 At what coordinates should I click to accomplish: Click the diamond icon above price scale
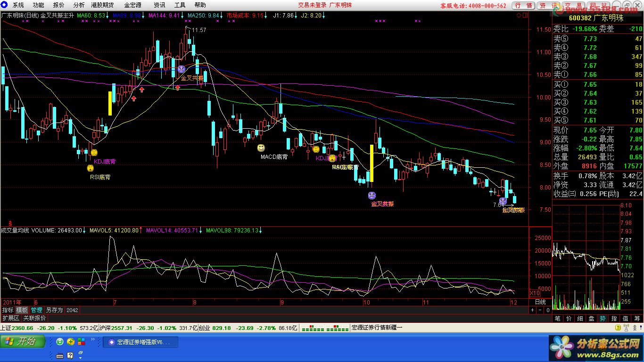[519, 15]
